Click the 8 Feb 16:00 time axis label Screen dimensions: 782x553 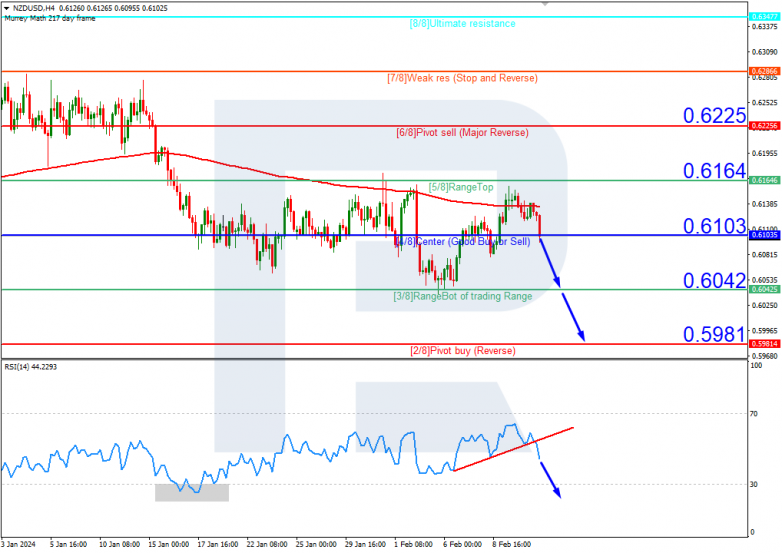click(x=512, y=545)
